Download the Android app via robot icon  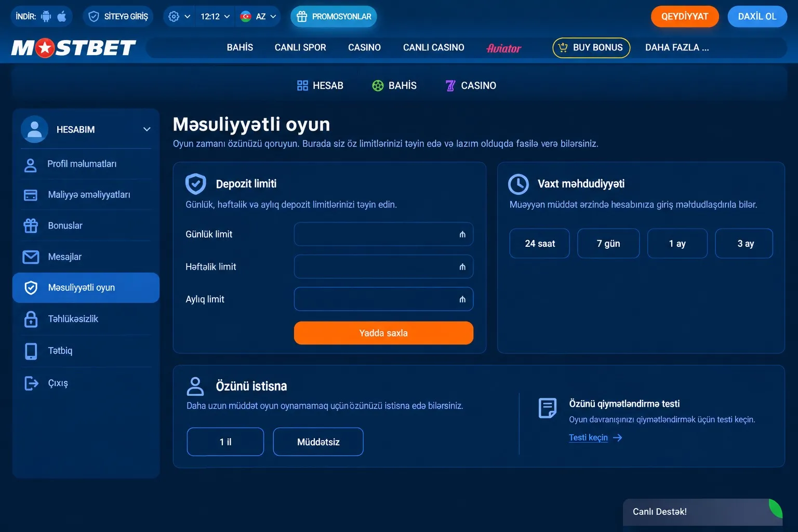pos(46,17)
